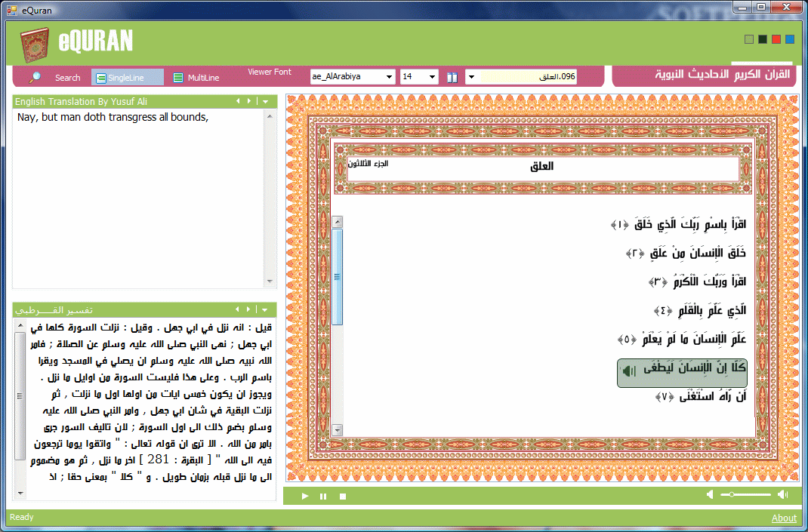The height and width of the screenshot is (532, 808).
Task: Go to previous translation in Yusuf Ali panel
Action: click(x=238, y=101)
